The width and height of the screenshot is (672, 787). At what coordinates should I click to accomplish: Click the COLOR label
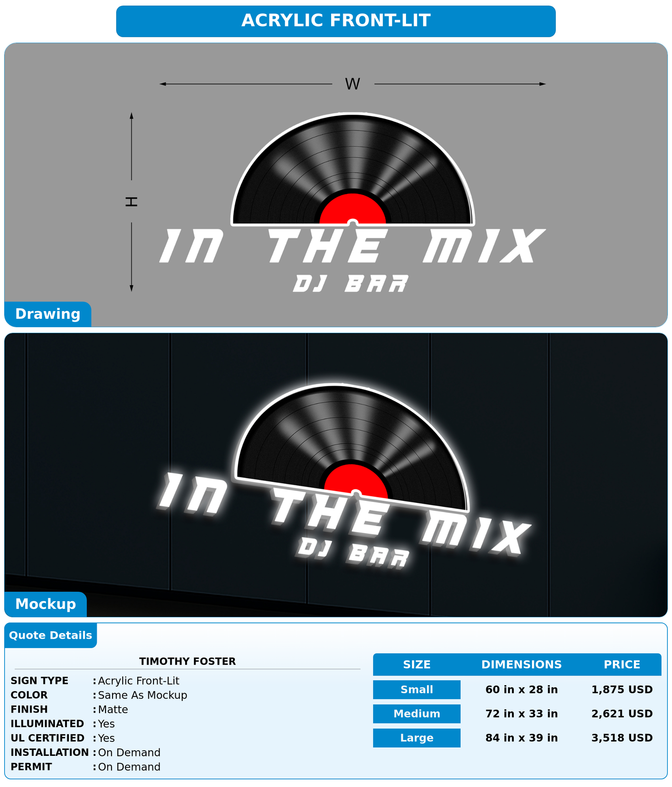point(29,695)
